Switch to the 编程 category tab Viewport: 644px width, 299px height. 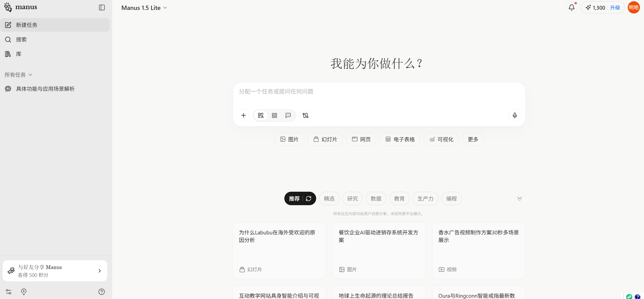click(x=451, y=198)
